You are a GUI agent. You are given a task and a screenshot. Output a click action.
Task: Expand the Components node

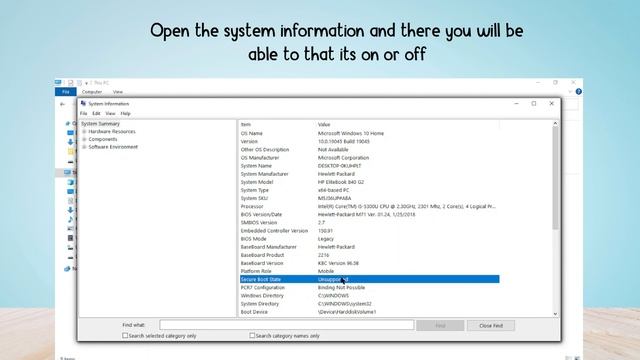point(84,139)
